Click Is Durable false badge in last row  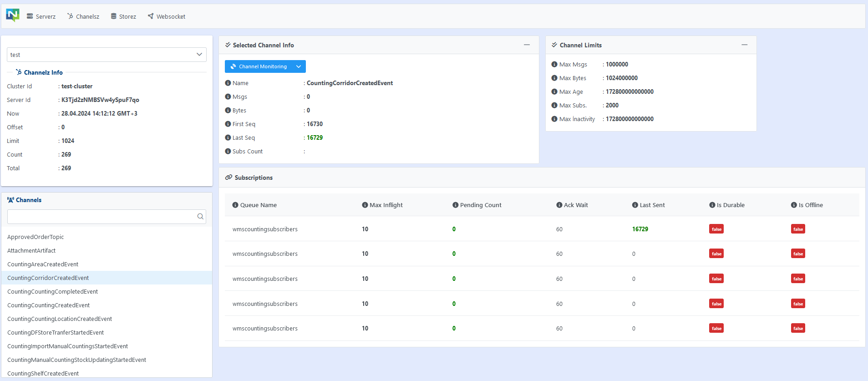pyautogui.click(x=716, y=328)
